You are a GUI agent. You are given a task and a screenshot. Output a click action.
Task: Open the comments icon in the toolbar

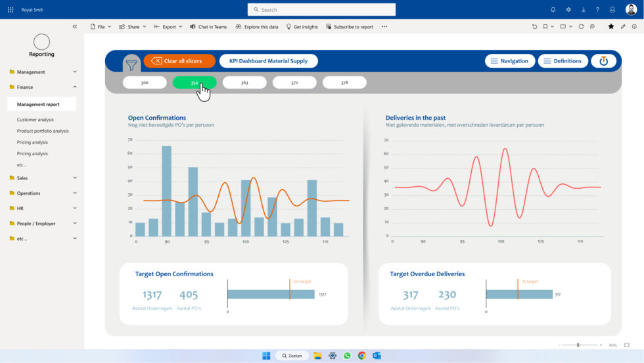click(592, 27)
